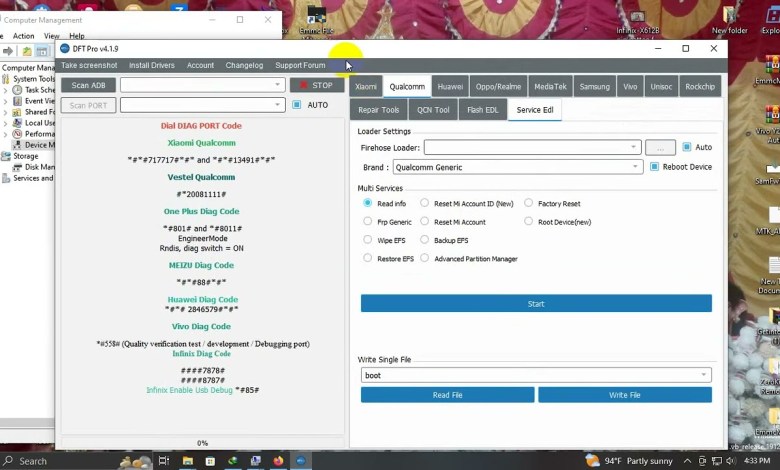Click the weather widget in taskbar
Screen dimensions: 780x470
pyautogui.click(x=631, y=461)
